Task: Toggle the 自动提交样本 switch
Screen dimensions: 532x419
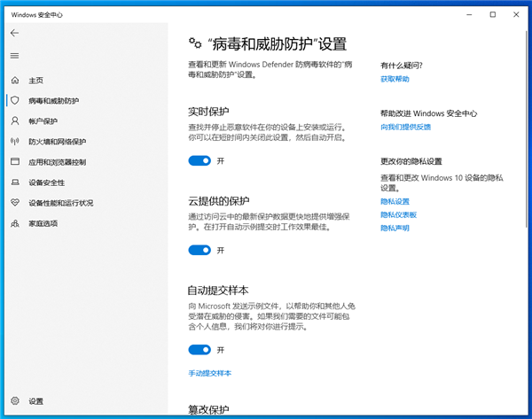Action: point(199,350)
